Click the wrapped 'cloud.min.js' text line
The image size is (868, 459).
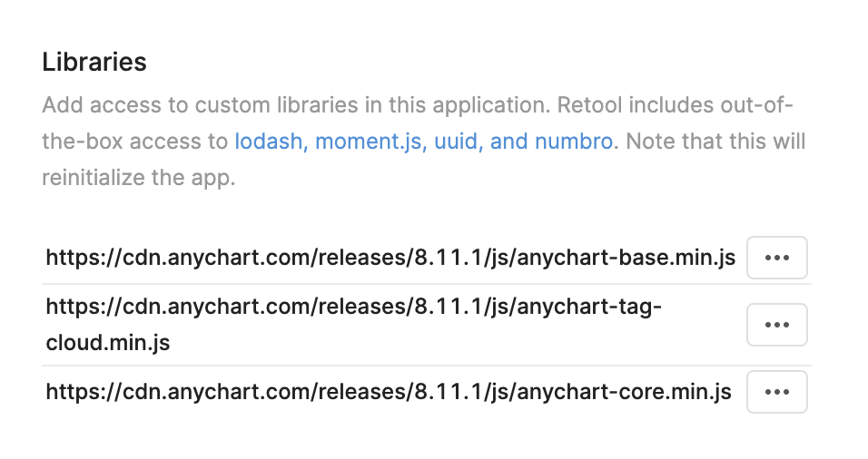108,343
